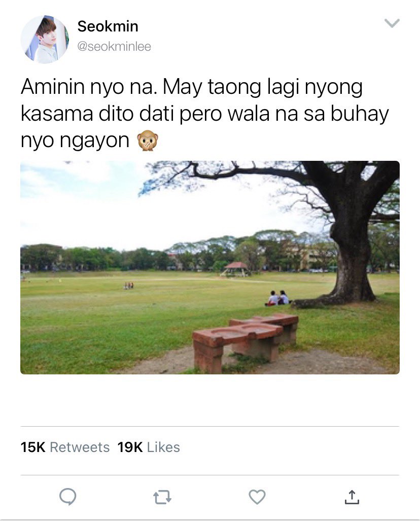Click the monkey emoji in tweet text
Viewport: 420px width, 521px height.
(148, 141)
